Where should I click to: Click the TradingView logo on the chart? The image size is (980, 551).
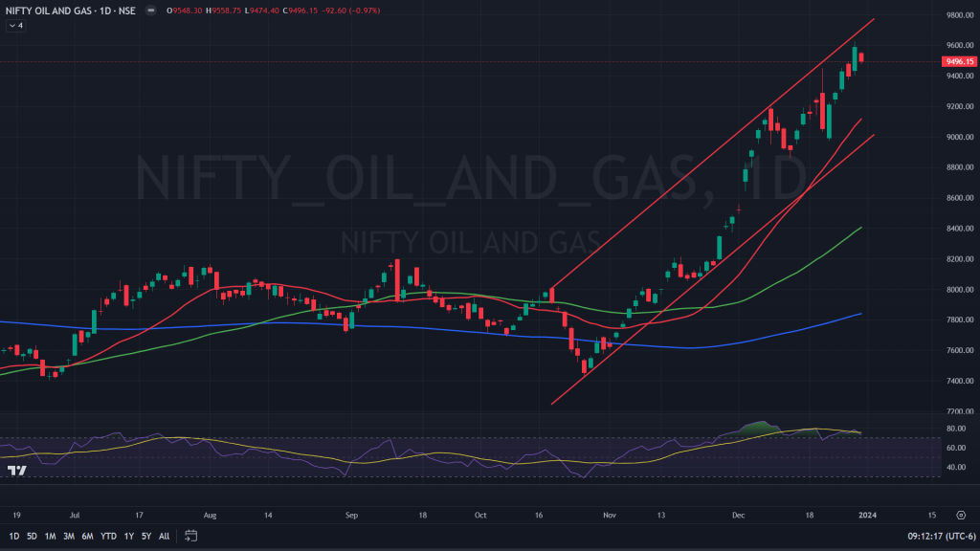(x=16, y=471)
